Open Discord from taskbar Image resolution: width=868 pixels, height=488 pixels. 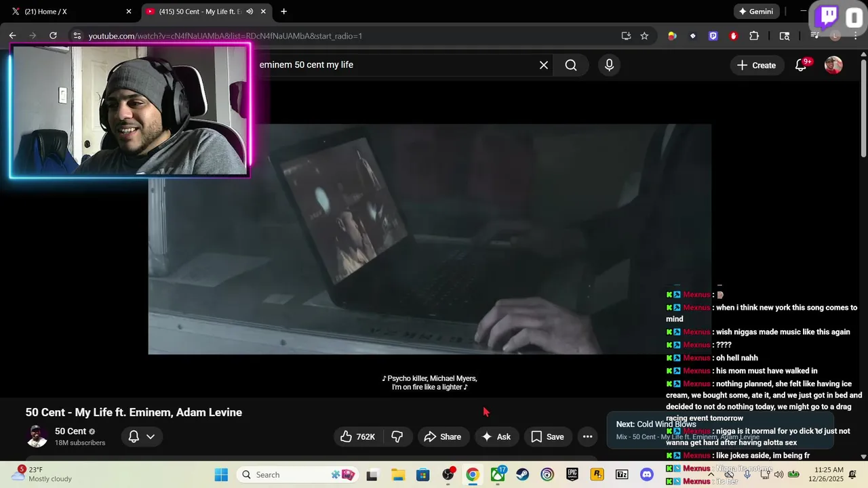click(x=647, y=474)
